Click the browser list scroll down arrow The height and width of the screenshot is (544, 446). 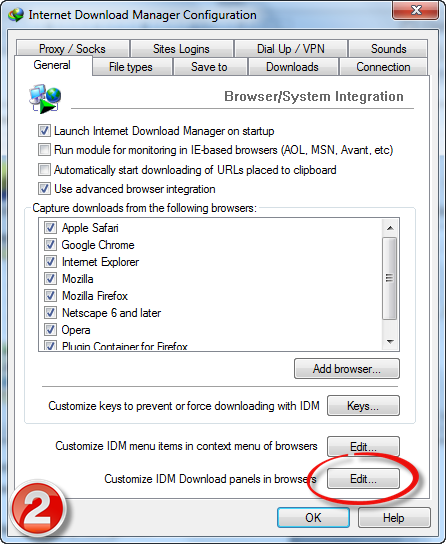pyautogui.click(x=390, y=342)
